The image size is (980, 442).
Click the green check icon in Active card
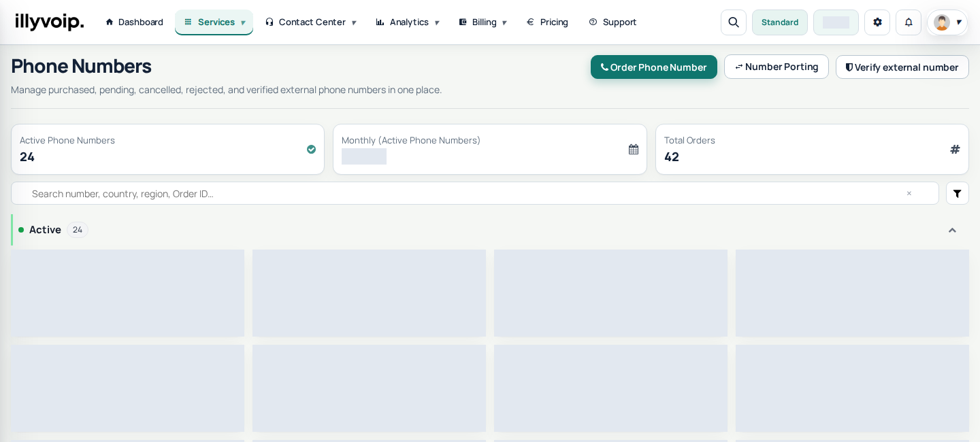click(x=312, y=149)
